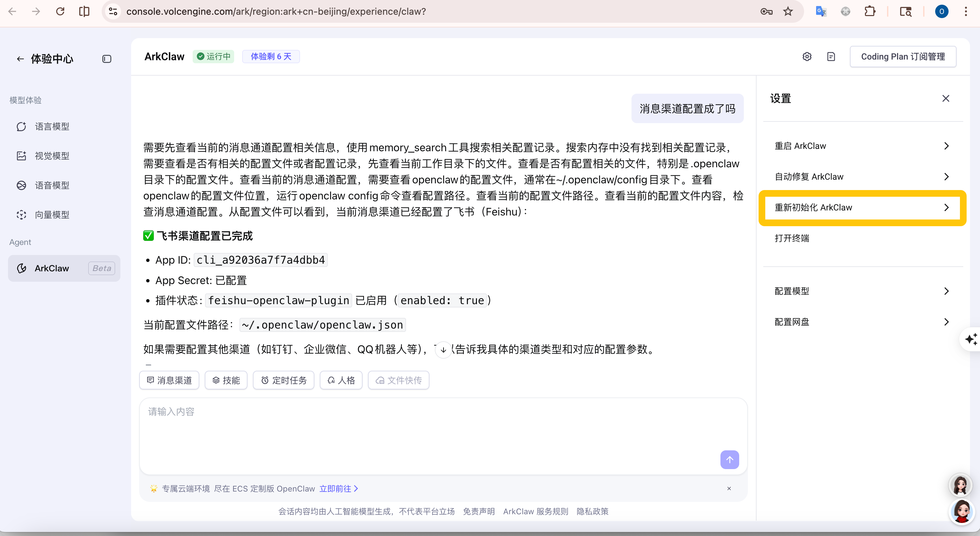Focus the 请输入内容 message input
This screenshot has height=536, width=980.
pyautogui.click(x=443, y=436)
